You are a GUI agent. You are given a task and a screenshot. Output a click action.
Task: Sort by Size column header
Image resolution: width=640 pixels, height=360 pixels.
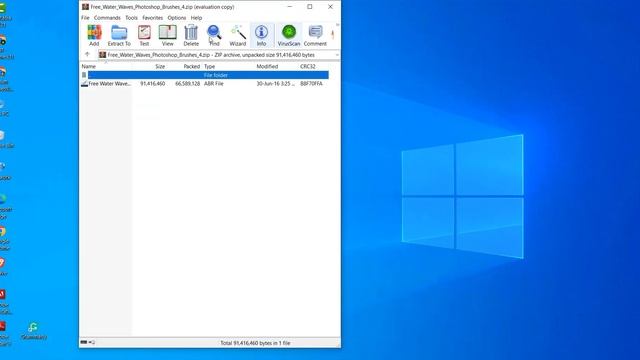[160, 66]
